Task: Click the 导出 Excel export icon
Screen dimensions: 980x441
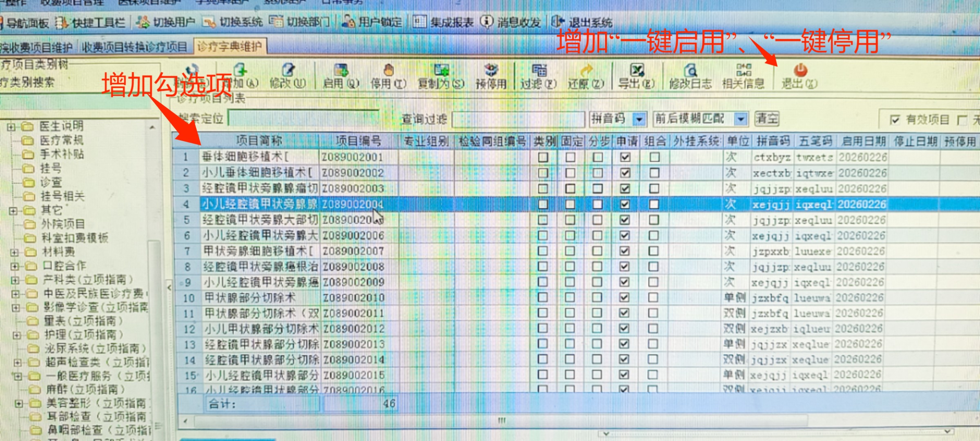Action: pyautogui.click(x=637, y=70)
